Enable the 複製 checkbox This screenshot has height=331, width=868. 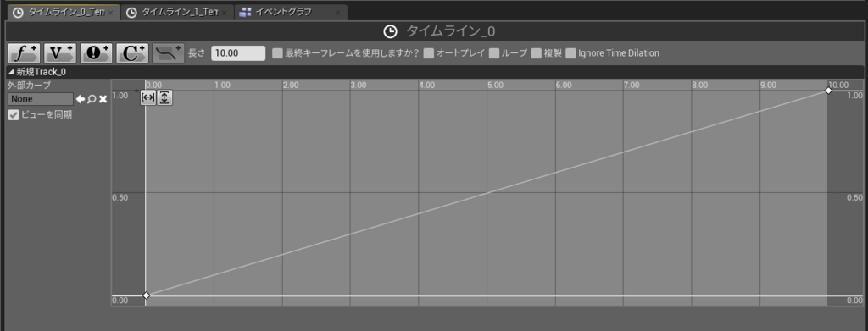coord(536,53)
